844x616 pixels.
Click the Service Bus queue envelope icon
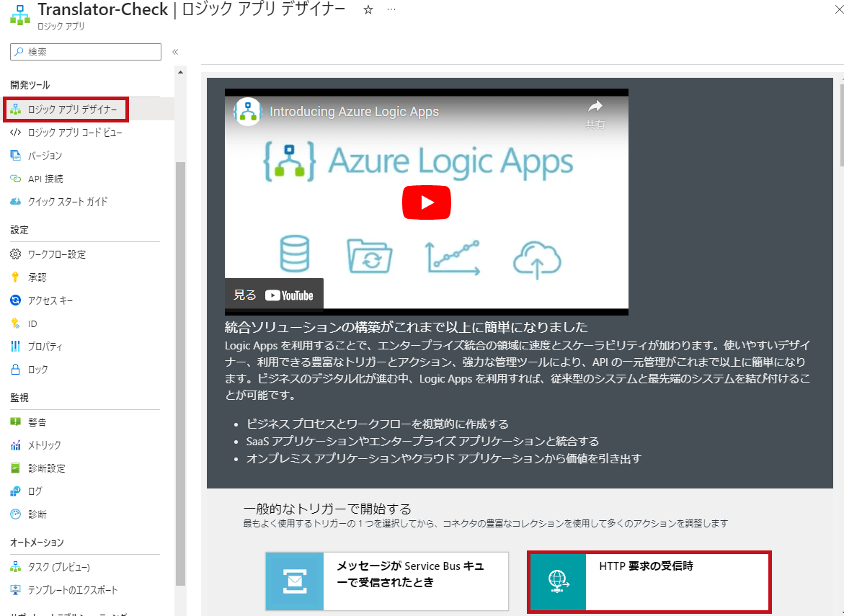295,581
